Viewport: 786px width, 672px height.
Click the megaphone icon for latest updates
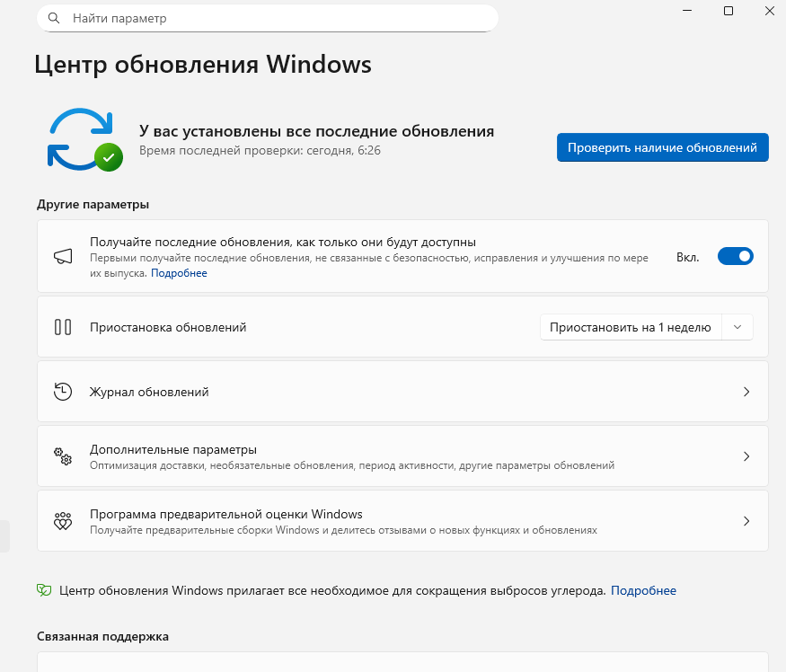[63, 256]
